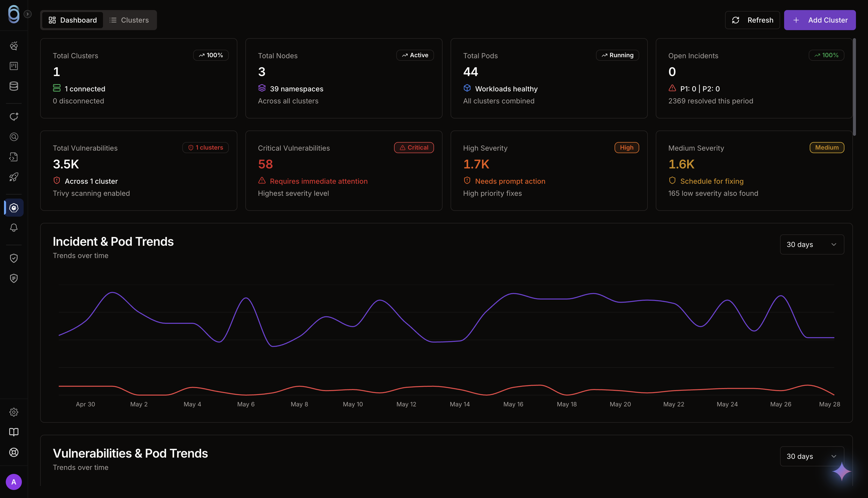Open the settings gear in the sidebar
The height and width of the screenshot is (498, 868).
point(14,412)
